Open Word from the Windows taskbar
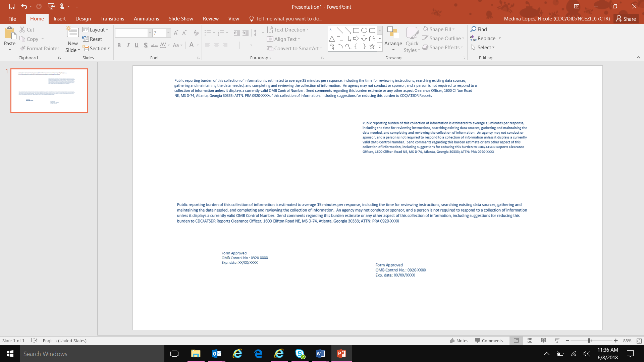644x362 pixels. tap(320, 354)
